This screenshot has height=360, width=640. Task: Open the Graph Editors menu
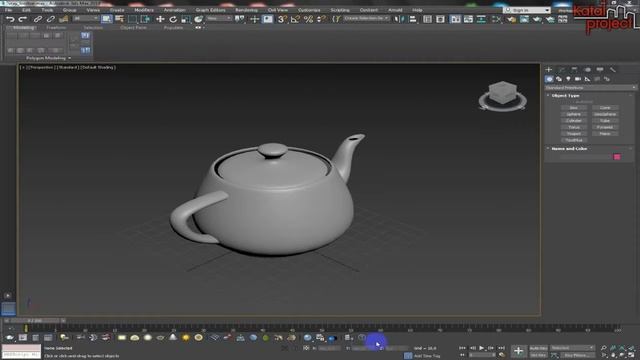click(x=210, y=10)
